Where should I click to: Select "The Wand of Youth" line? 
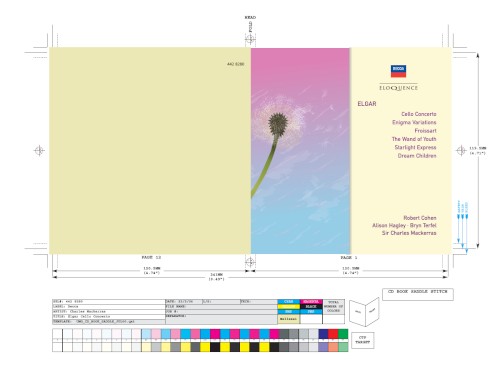point(414,139)
